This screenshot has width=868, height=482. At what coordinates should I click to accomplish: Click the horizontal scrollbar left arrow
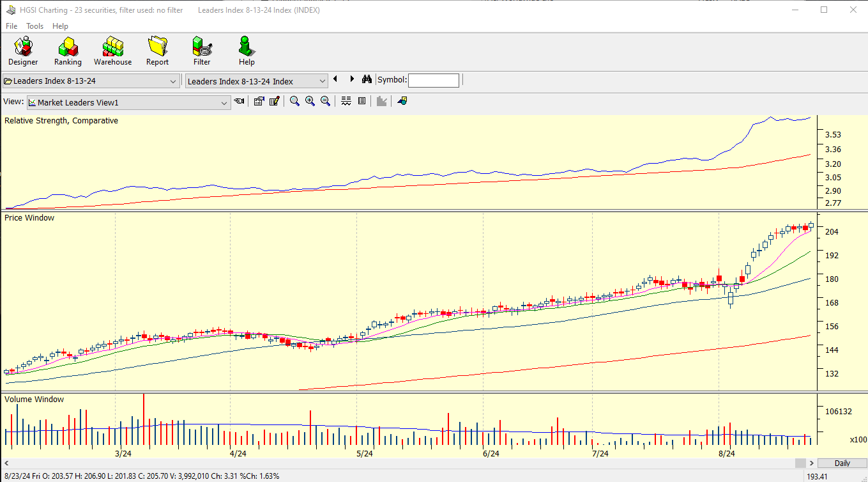6,463
